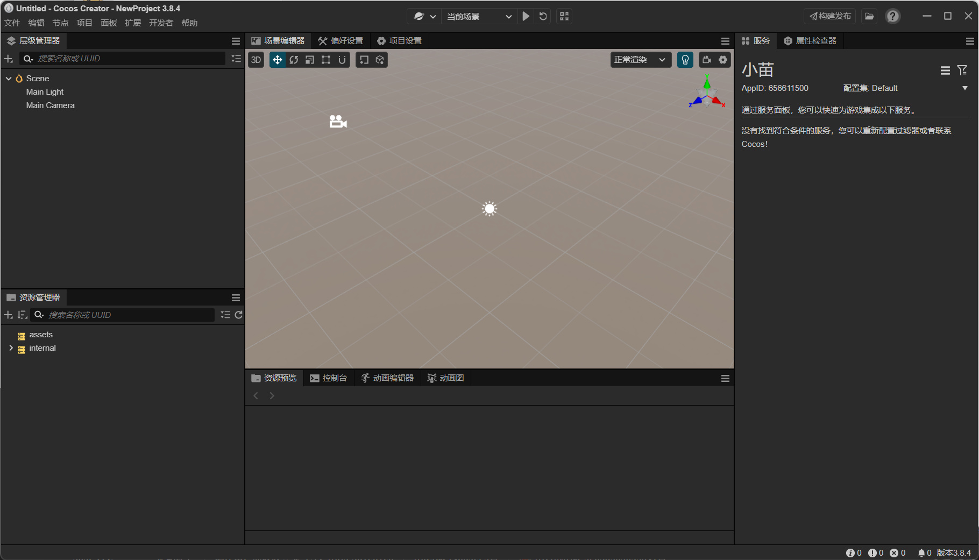Open the hierarchy search type dropdown
The height and width of the screenshot is (560, 979).
click(29, 59)
